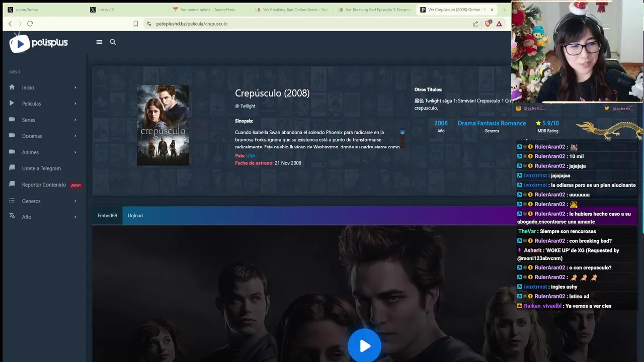This screenshot has height=362, width=644.
Task: Switch to Breaking Bad Episodio 9 tab
Action: coord(373,10)
